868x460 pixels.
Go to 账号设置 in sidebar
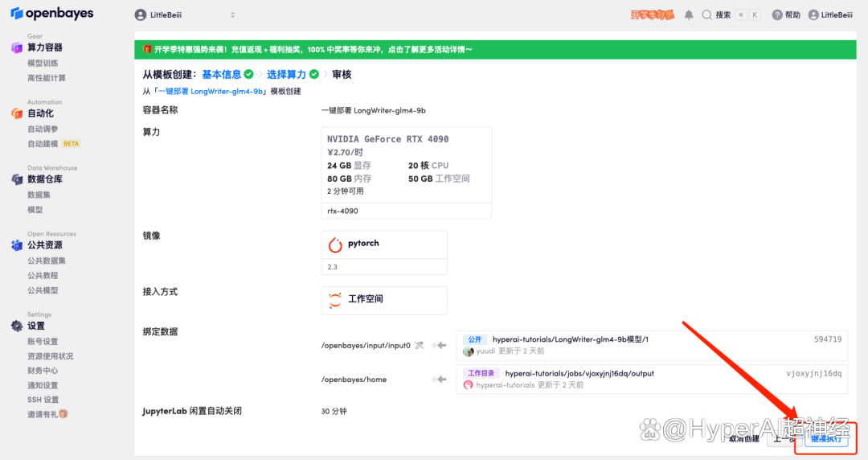click(x=43, y=342)
